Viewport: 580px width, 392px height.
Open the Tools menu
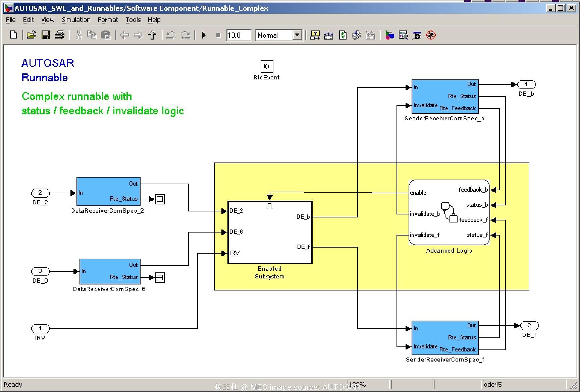point(133,20)
